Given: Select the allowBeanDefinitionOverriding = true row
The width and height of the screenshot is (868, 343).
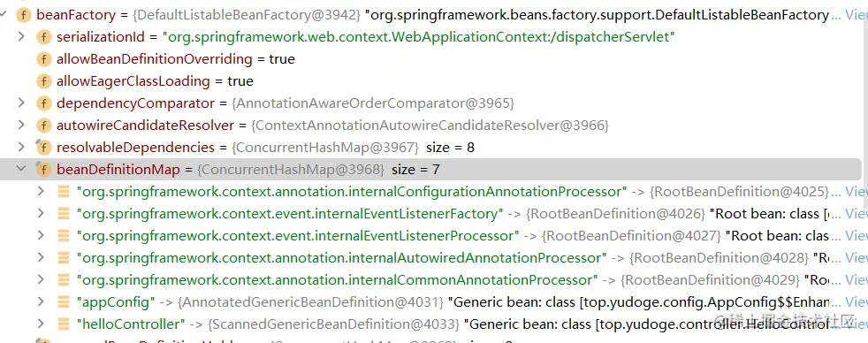Looking at the screenshot, I should tap(176, 59).
